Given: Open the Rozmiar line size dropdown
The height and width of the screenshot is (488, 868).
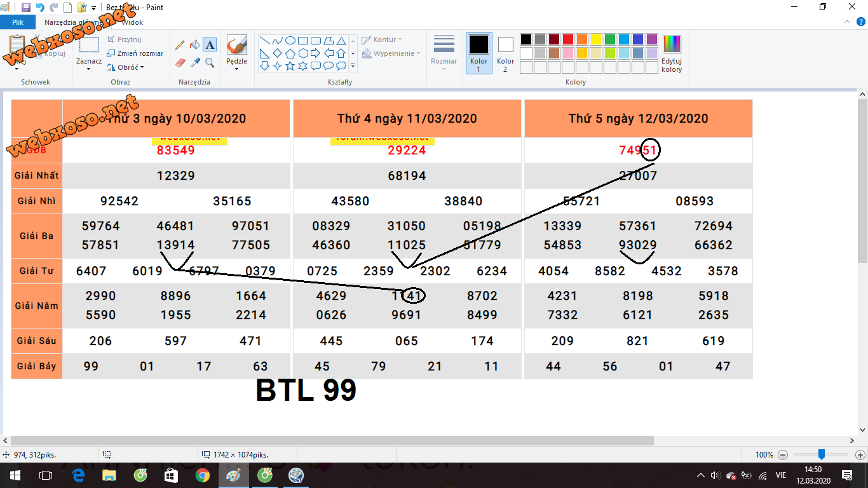Looking at the screenshot, I should point(444,53).
